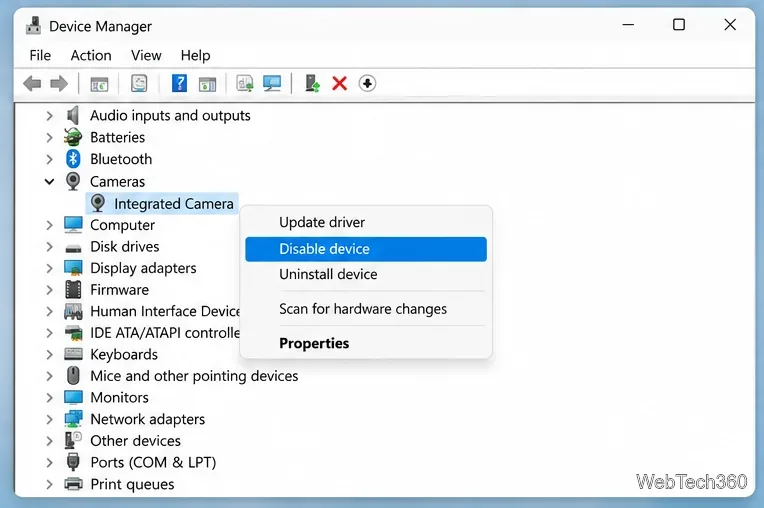Click the circled down-arrow Disable device toolbar icon

click(367, 83)
